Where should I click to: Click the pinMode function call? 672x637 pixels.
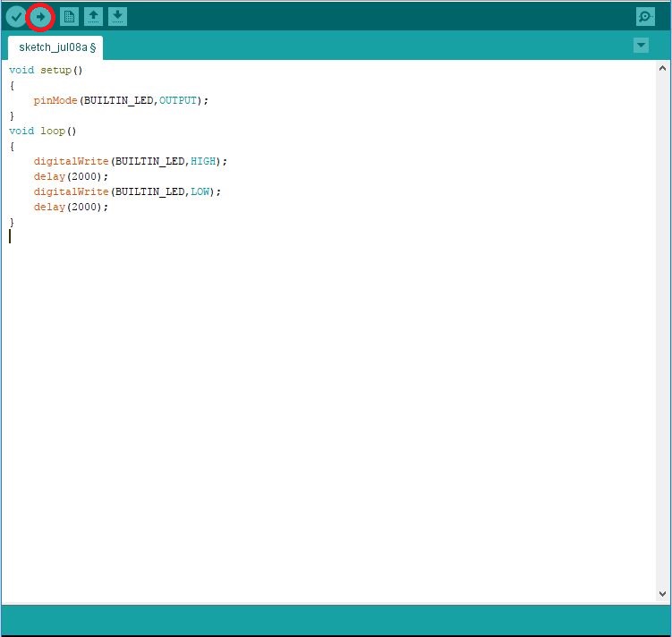pyautogui.click(x=55, y=100)
